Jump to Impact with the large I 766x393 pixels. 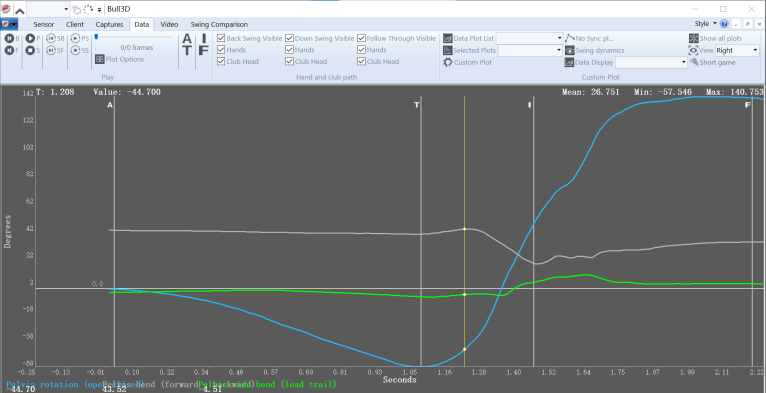[204, 39]
